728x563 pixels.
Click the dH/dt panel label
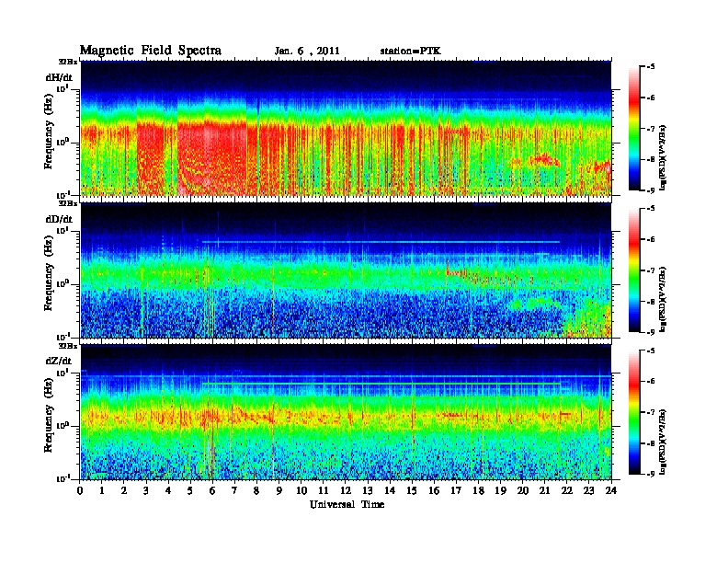pyautogui.click(x=59, y=77)
